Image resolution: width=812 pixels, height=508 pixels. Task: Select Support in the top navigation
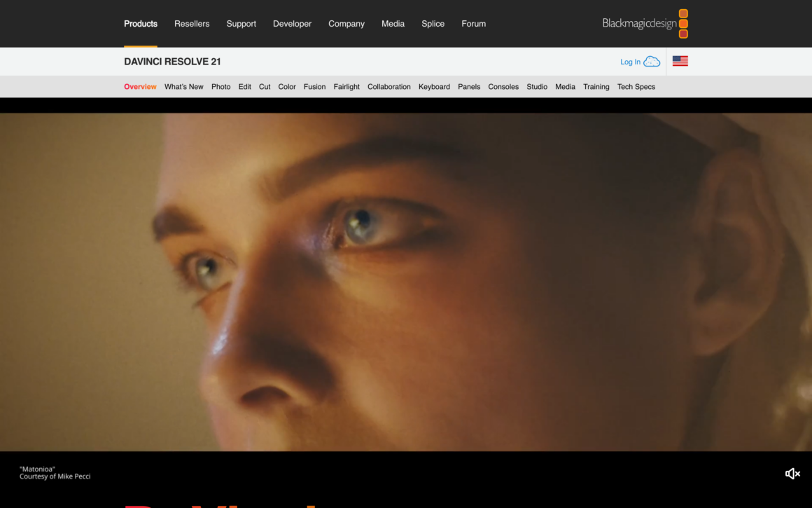click(241, 23)
